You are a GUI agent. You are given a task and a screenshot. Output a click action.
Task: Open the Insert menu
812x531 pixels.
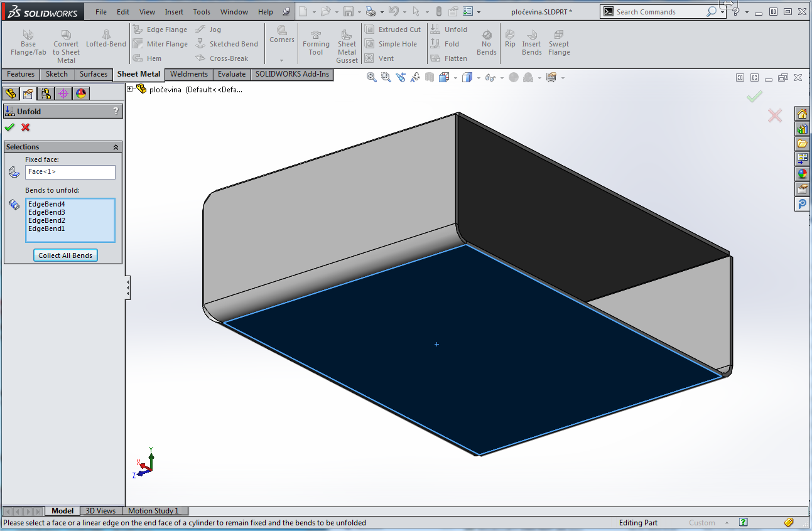(174, 12)
